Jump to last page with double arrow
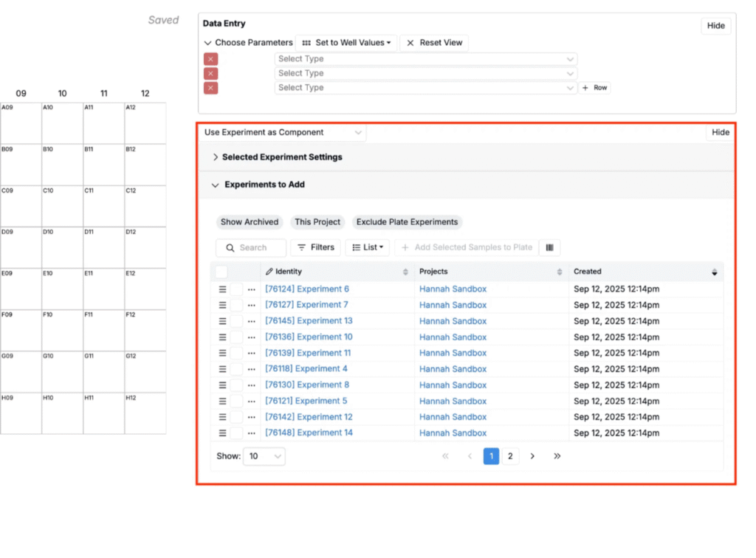 (557, 456)
